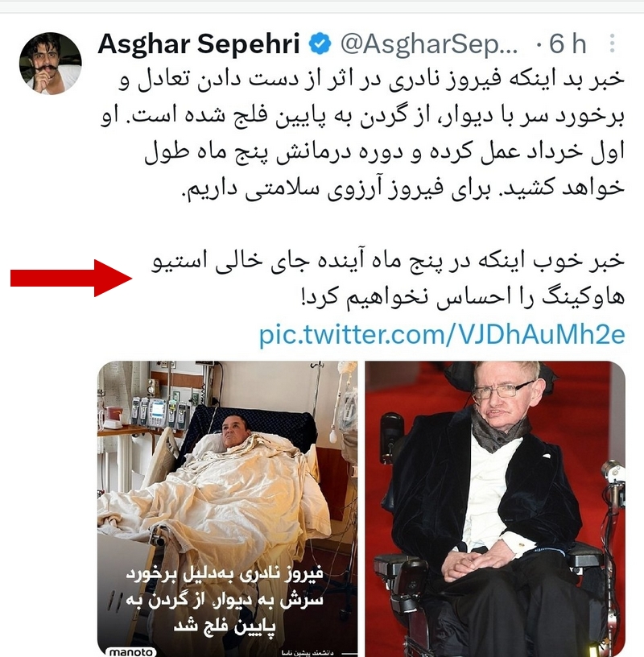
Task: Click the white Persian caption over hospital photo
Action: click(x=225, y=599)
